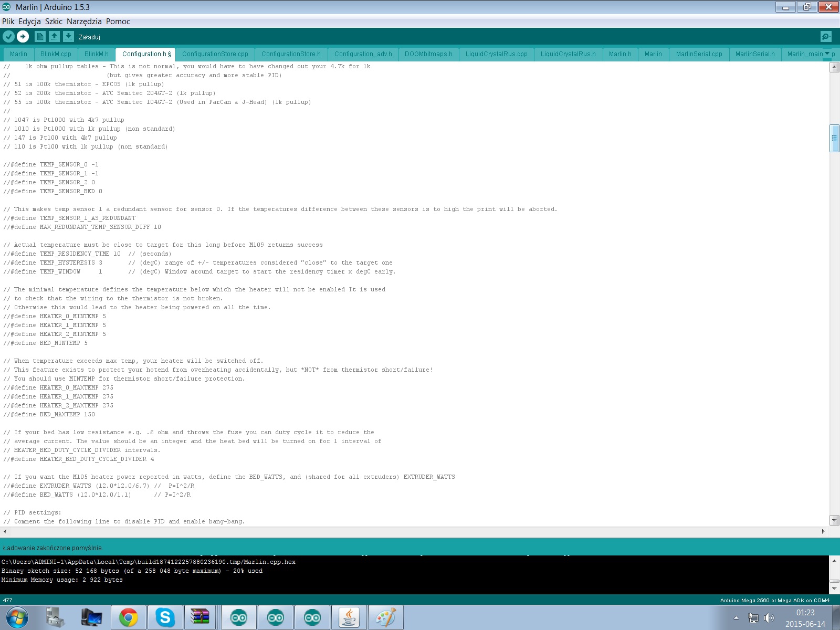Screen dimensions: 840x630
Task: Open the computer monitor taskbar icon
Action: coord(91,617)
